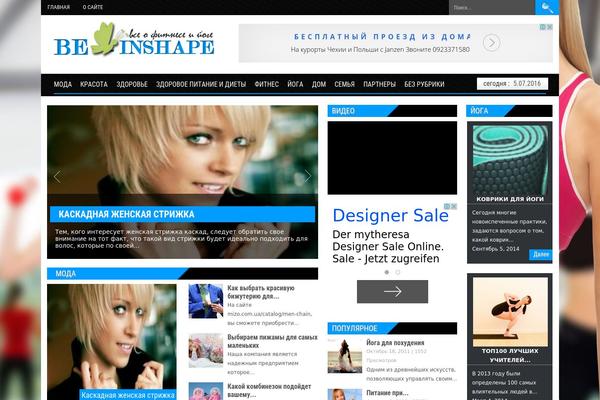
Task: Open the ЗДОРОВЬЕ menu item
Action: (132, 84)
